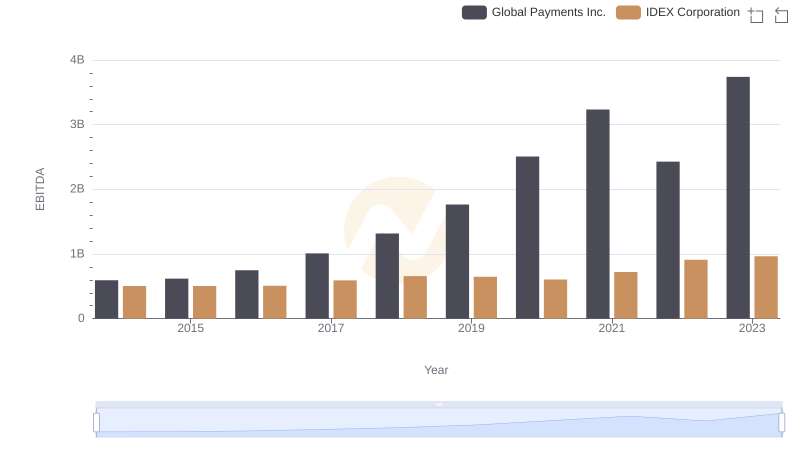The width and height of the screenshot is (800, 461).
Task: Click the 2B y-axis label
Action: pos(77,189)
